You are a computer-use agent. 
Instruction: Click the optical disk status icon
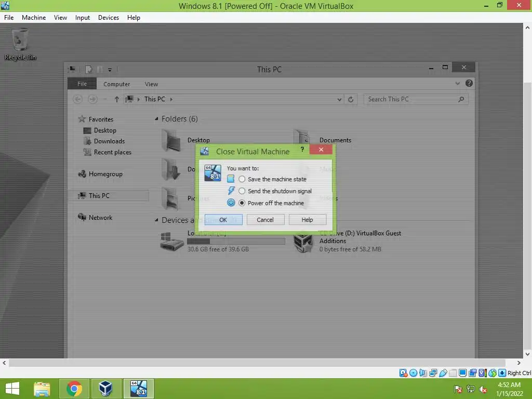413,373
